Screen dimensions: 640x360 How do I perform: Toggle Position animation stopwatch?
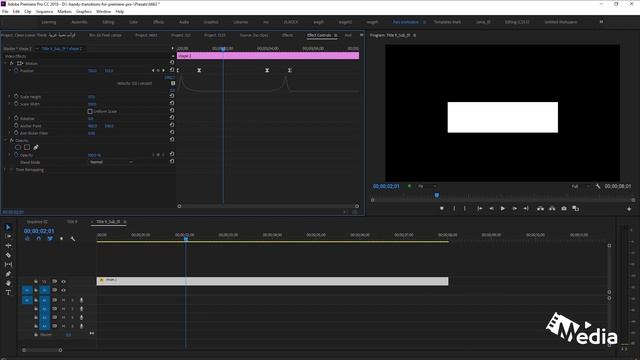click(x=16, y=71)
